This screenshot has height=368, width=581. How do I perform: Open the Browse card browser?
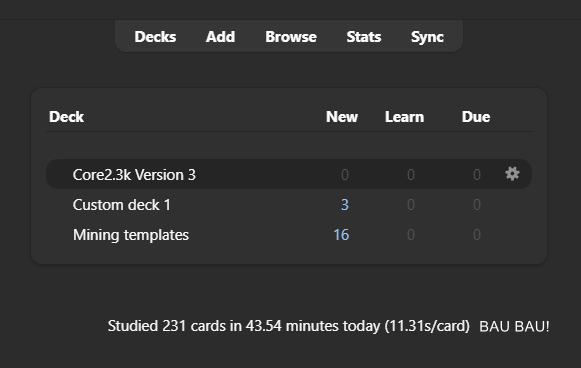point(291,37)
